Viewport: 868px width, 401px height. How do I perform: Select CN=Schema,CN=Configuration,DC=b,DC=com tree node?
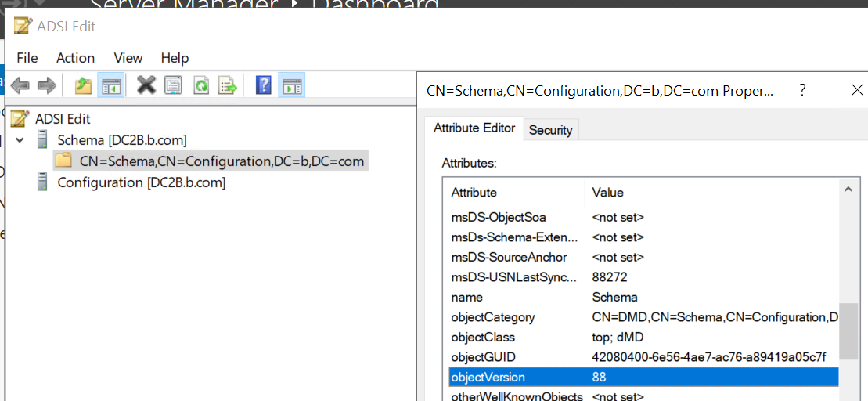coord(222,161)
